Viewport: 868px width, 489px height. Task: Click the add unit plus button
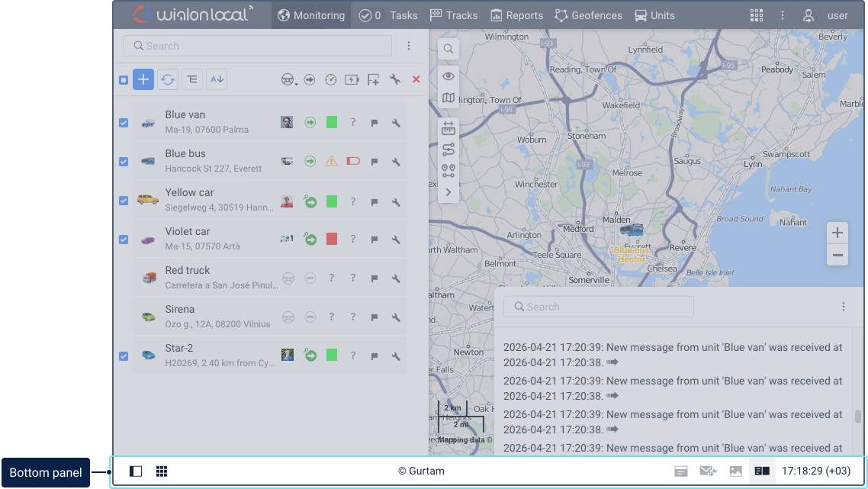pyautogui.click(x=143, y=79)
